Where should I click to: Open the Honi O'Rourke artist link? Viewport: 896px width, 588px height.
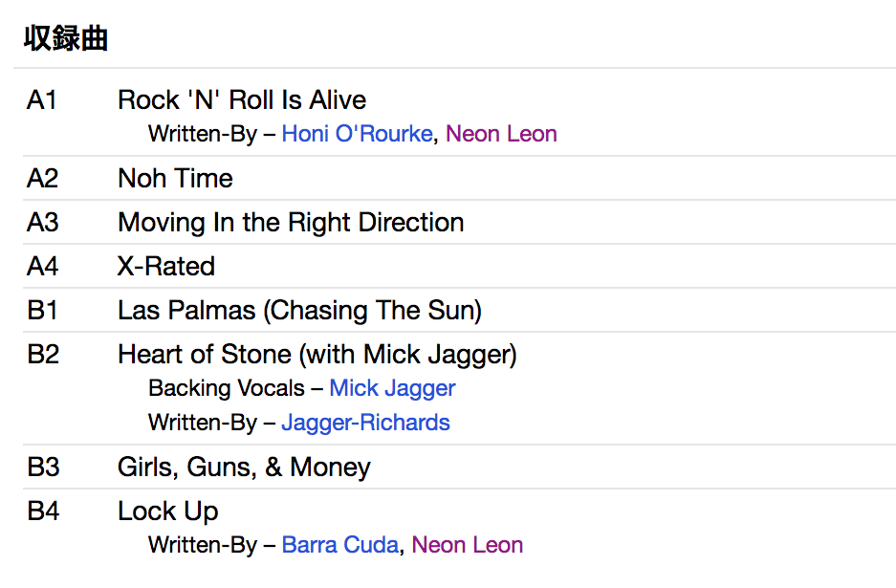(357, 134)
